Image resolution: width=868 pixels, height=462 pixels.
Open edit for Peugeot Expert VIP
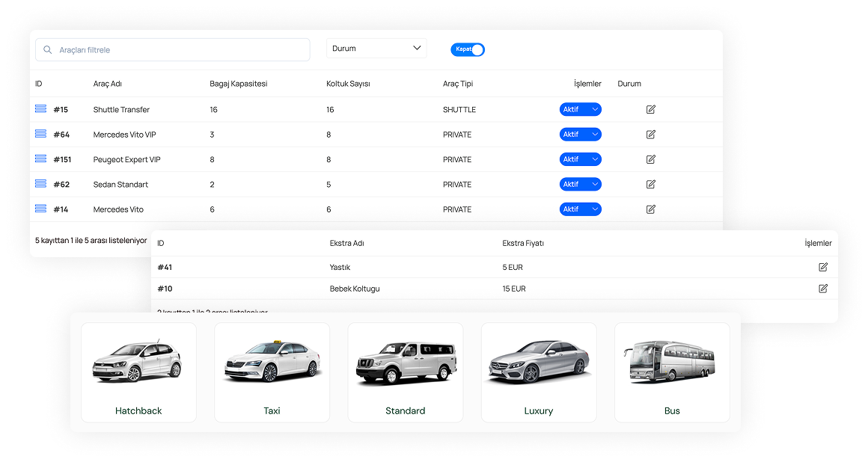click(650, 159)
